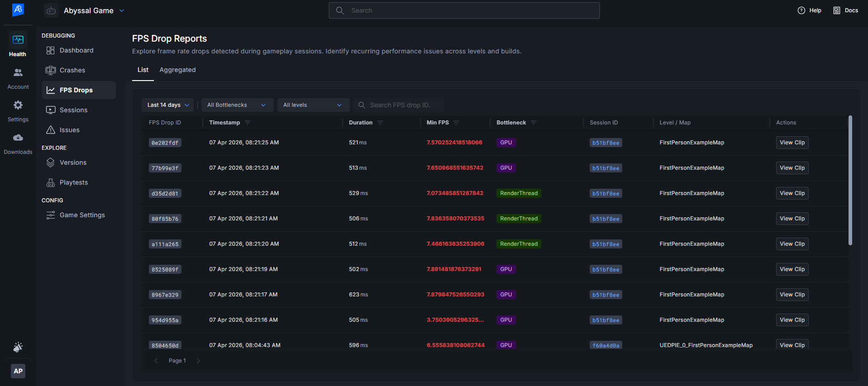
Task: Switch to the Aggregated tab
Action: click(177, 70)
